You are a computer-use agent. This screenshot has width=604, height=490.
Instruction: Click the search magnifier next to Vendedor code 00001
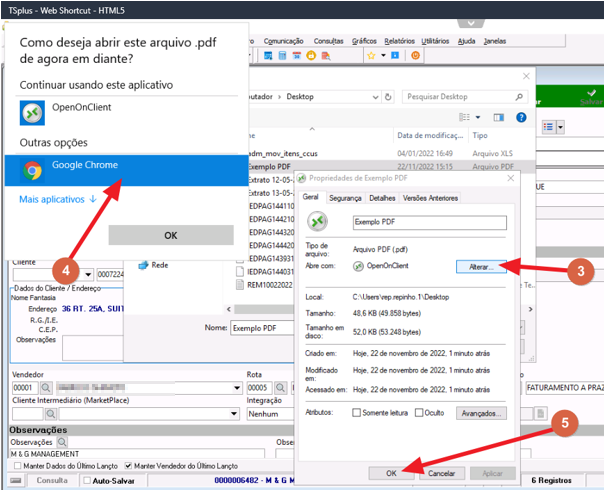tap(46, 388)
